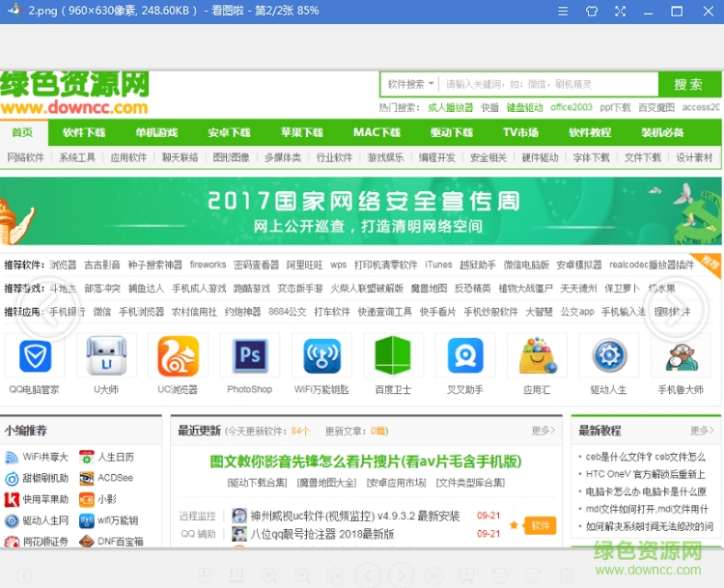
Task: Open the 软件下载 navigation tab
Action: click(x=84, y=132)
